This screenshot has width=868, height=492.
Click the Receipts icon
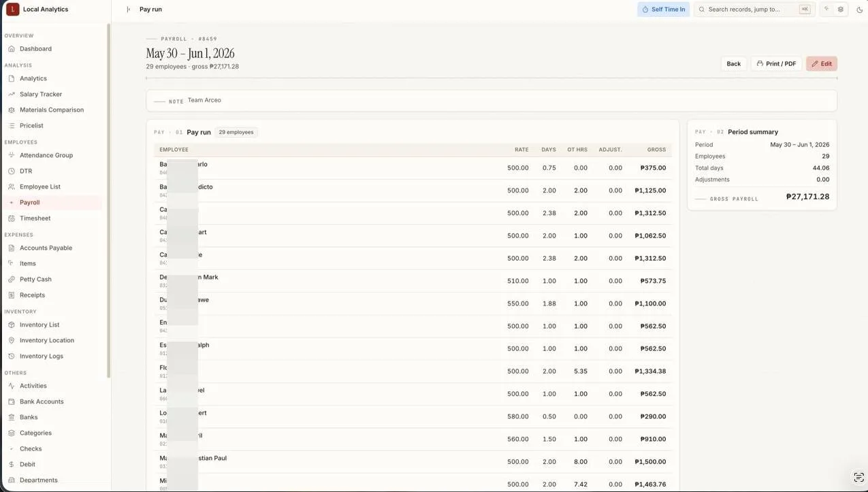coord(12,295)
